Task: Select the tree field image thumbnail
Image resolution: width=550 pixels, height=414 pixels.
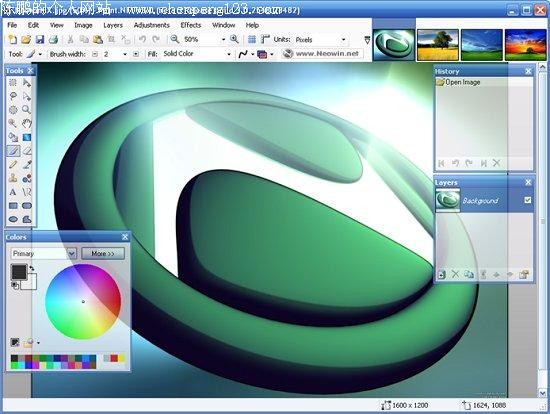Action: [438, 45]
